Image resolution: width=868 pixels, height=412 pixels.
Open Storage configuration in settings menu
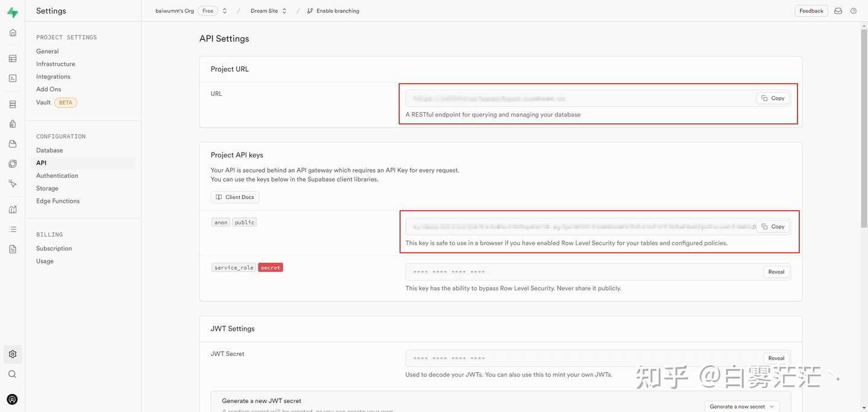pos(47,188)
